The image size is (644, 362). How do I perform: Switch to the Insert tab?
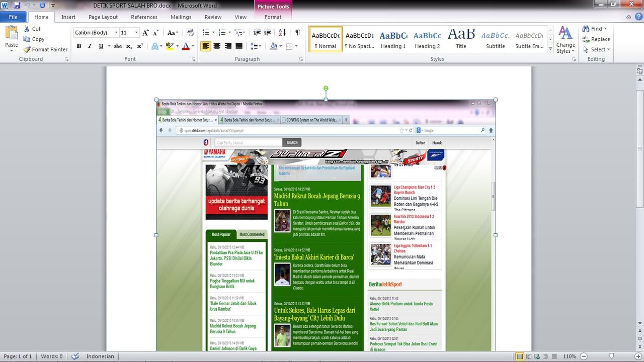tap(68, 17)
